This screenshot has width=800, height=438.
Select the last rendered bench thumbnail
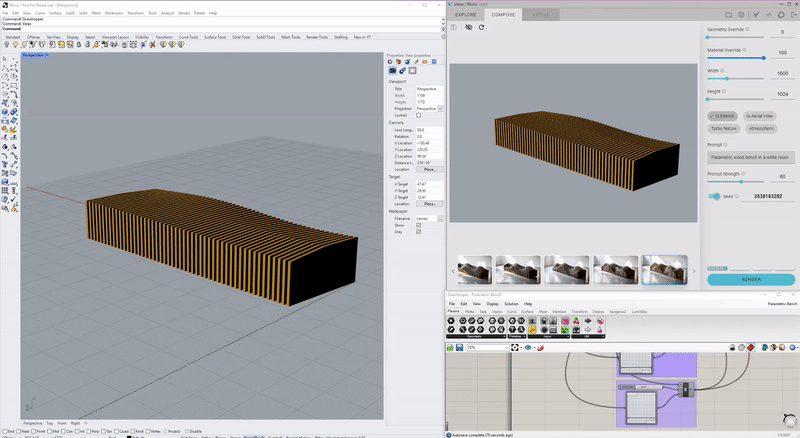[x=664, y=269]
